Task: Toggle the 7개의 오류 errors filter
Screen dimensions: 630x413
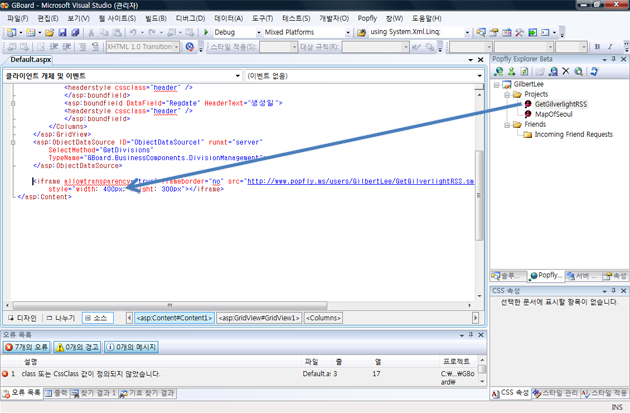Action: (x=27, y=347)
